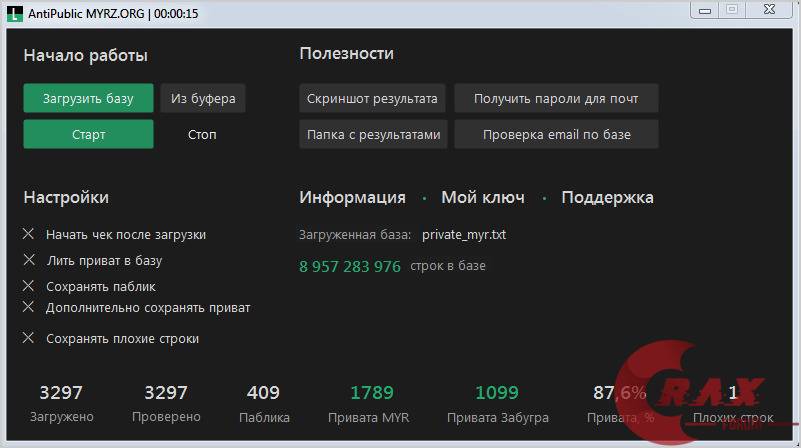
Task: Click the Загружено counter 3297
Action: [x=61, y=393]
